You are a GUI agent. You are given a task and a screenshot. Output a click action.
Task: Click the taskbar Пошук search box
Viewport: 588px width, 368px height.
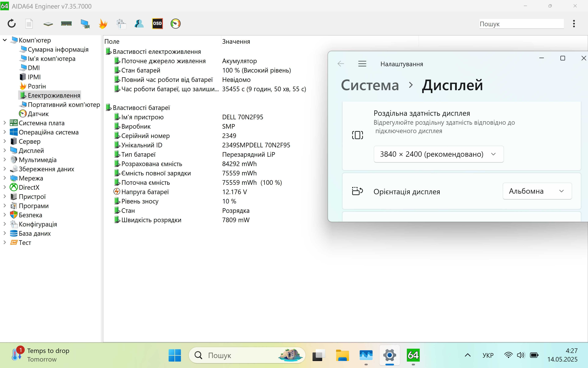click(x=247, y=355)
